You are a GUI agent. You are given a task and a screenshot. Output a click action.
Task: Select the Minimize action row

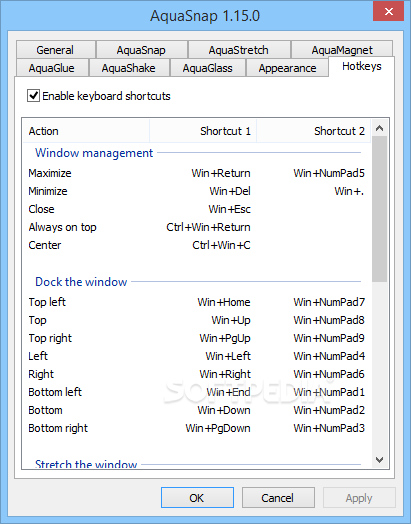point(197,191)
